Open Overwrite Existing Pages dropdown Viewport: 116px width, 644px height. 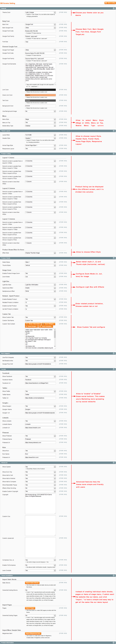point(40,615)
